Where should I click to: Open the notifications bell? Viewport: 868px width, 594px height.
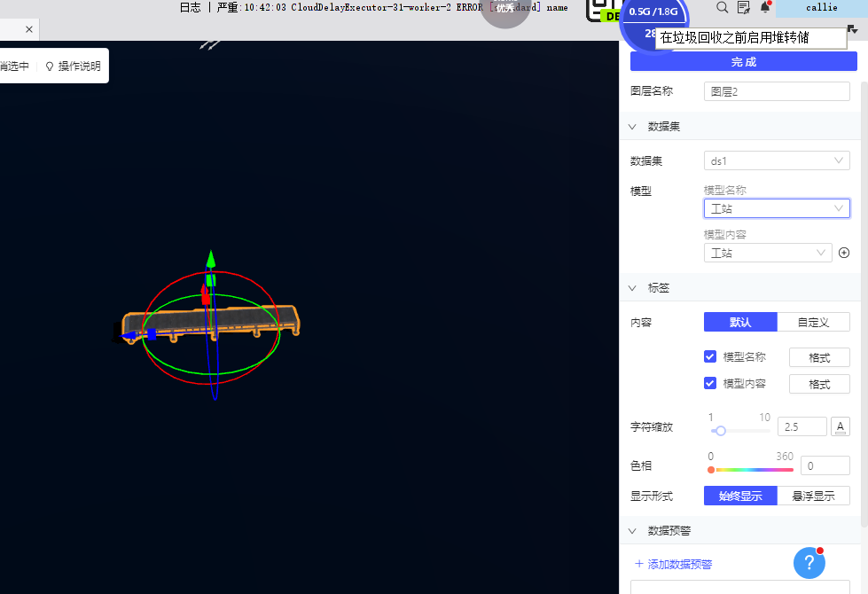tap(765, 6)
